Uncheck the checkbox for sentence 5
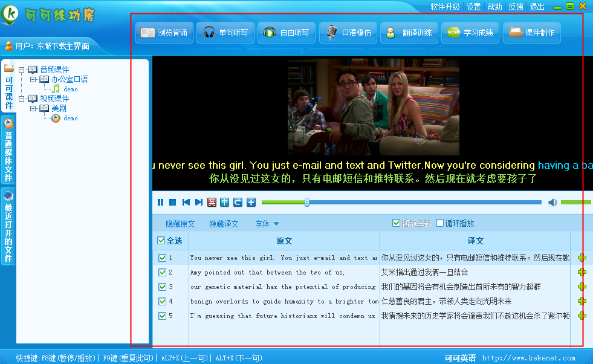 point(162,316)
